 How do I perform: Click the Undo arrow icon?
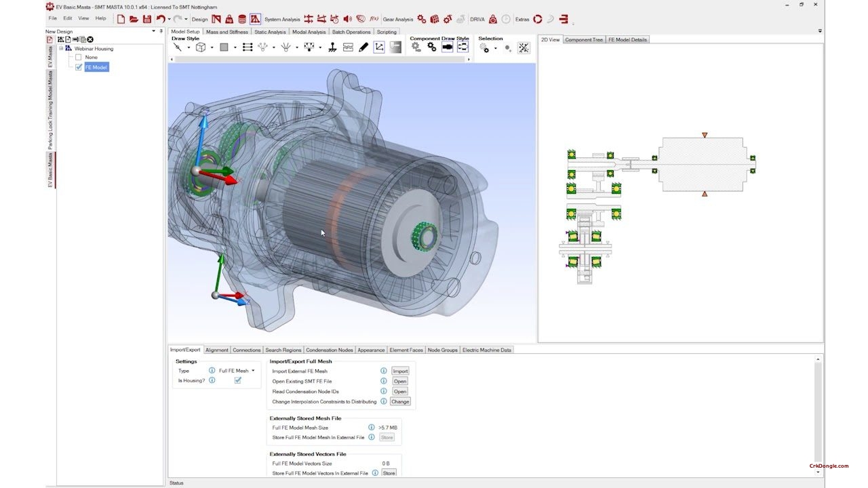point(160,19)
